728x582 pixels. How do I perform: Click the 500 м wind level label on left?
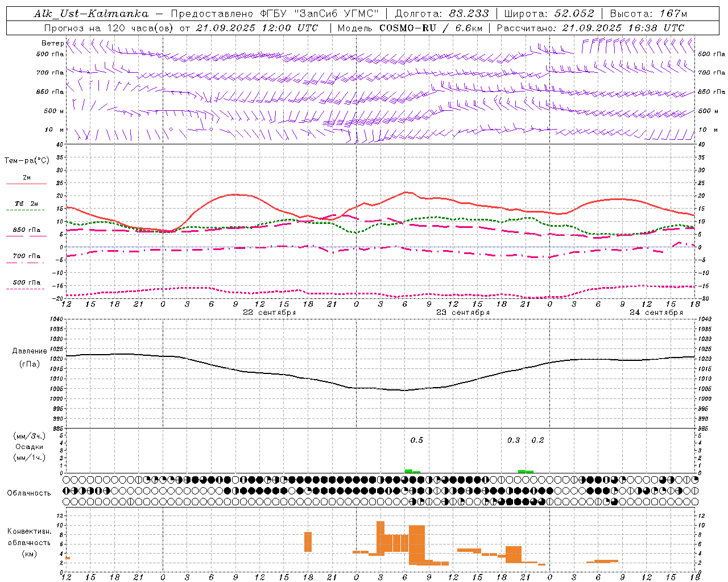(x=55, y=111)
